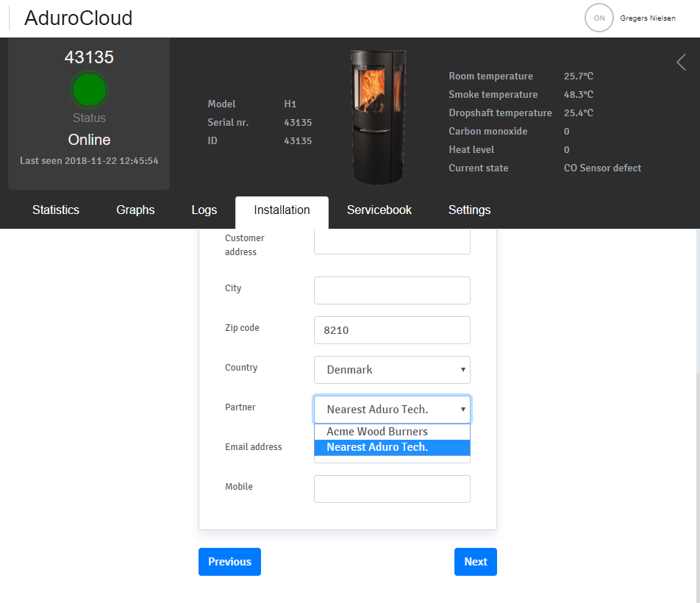The image size is (700, 603).
Task: Collapse the Partner dropdown showing Nearest Aduro Tech.
Action: 392,410
